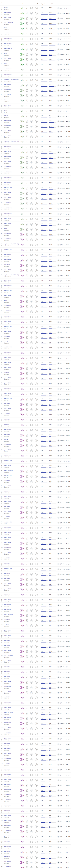Sort by the Perf column header
Image resolution: width=71 pixels, height=868 pixels.
(27, 3)
